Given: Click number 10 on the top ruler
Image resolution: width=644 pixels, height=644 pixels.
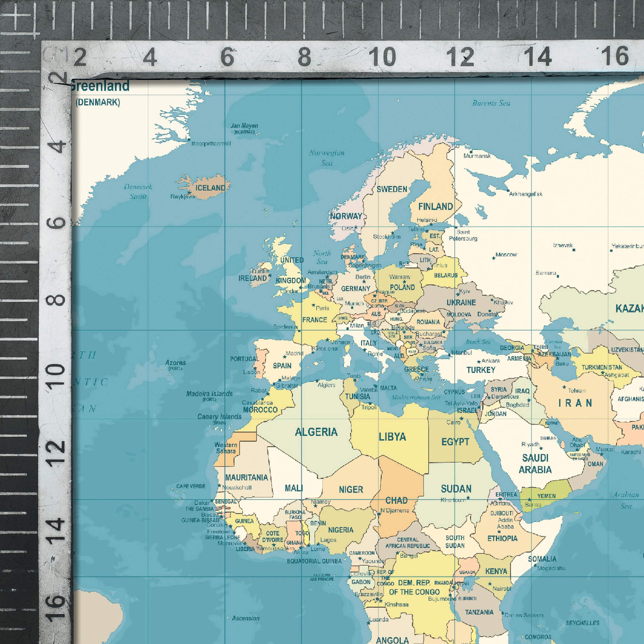Looking at the screenshot, I should (x=382, y=57).
